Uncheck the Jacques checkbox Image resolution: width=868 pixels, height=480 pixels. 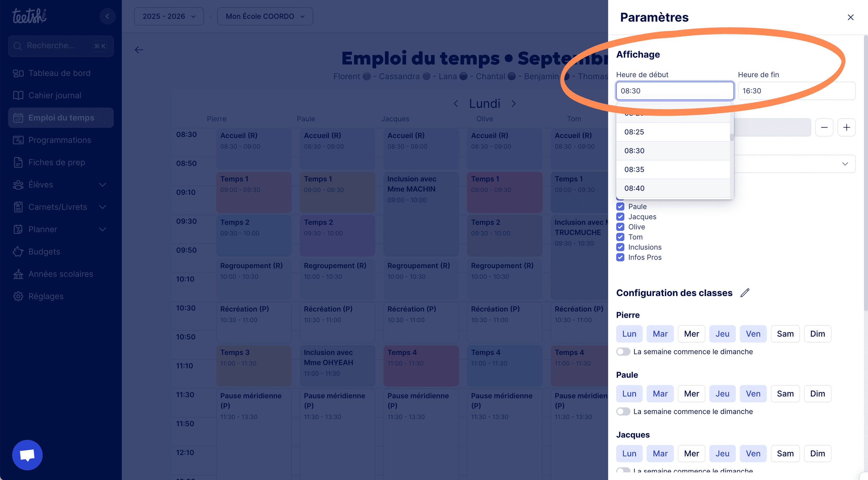click(620, 217)
